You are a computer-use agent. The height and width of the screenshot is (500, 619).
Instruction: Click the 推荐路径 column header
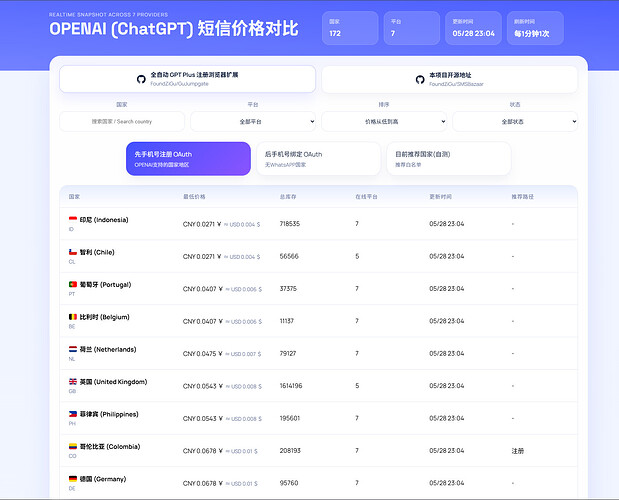pyautogui.click(x=523, y=197)
